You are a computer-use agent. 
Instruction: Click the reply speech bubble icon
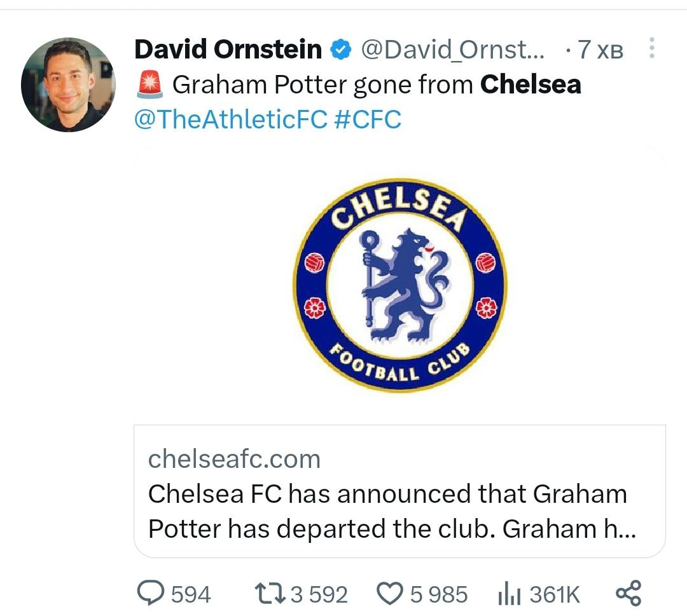tap(151, 594)
